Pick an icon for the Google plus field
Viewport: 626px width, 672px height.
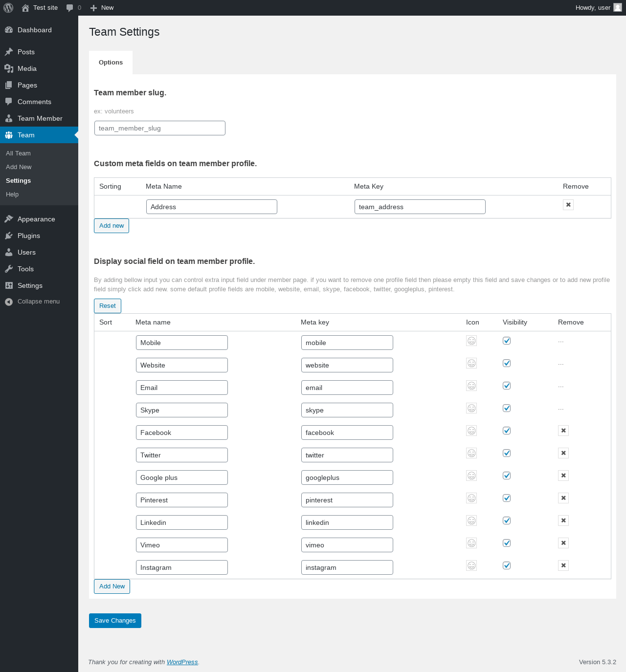coord(471,476)
